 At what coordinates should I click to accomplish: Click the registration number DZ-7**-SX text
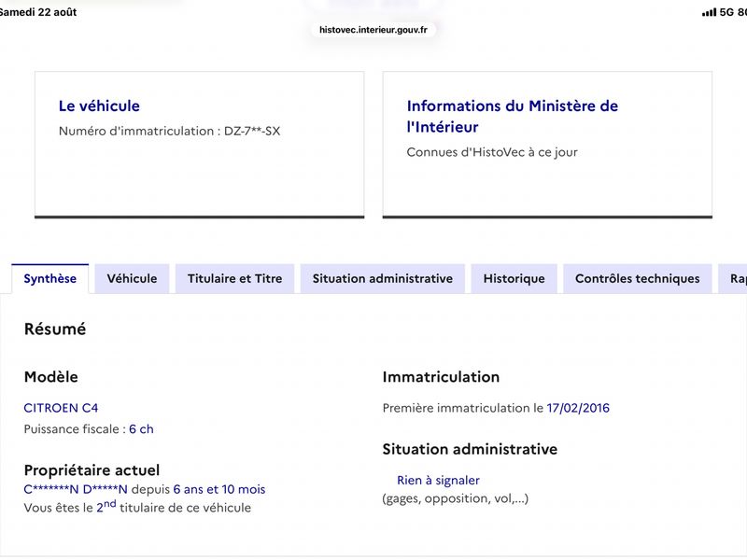252,131
